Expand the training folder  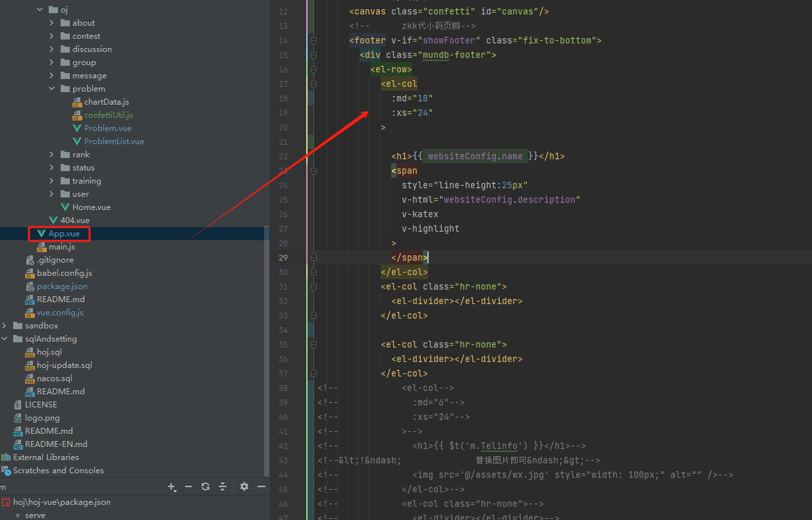52,181
